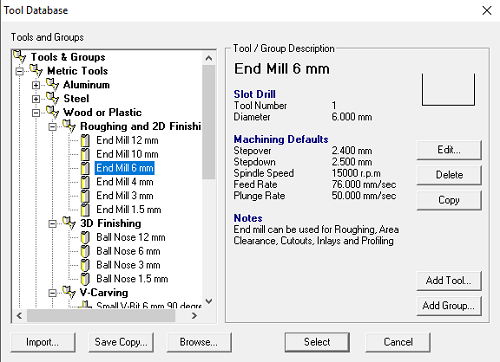Click the End Mill 4 mm tool icon
The width and height of the screenshot is (500, 362).
tap(85, 182)
